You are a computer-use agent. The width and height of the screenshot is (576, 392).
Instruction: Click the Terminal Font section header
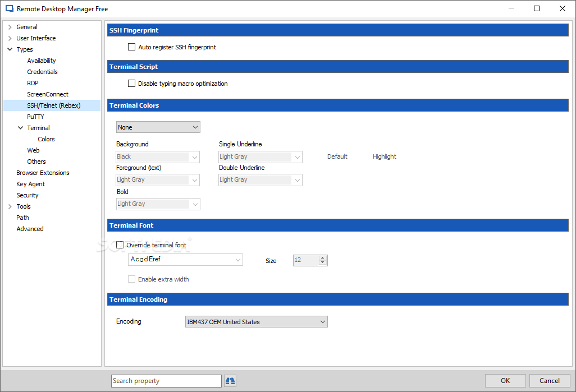point(337,225)
